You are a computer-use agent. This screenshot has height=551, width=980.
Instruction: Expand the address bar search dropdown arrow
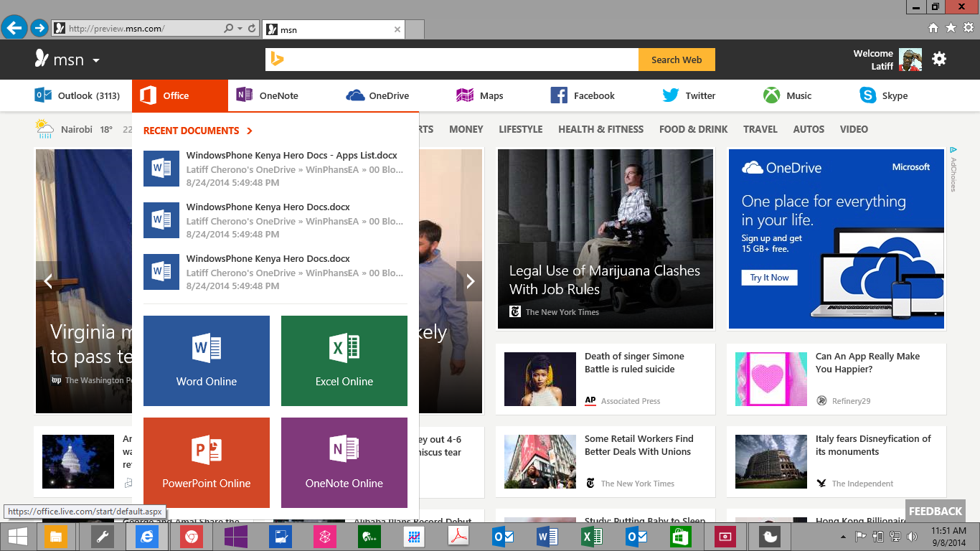tap(240, 29)
